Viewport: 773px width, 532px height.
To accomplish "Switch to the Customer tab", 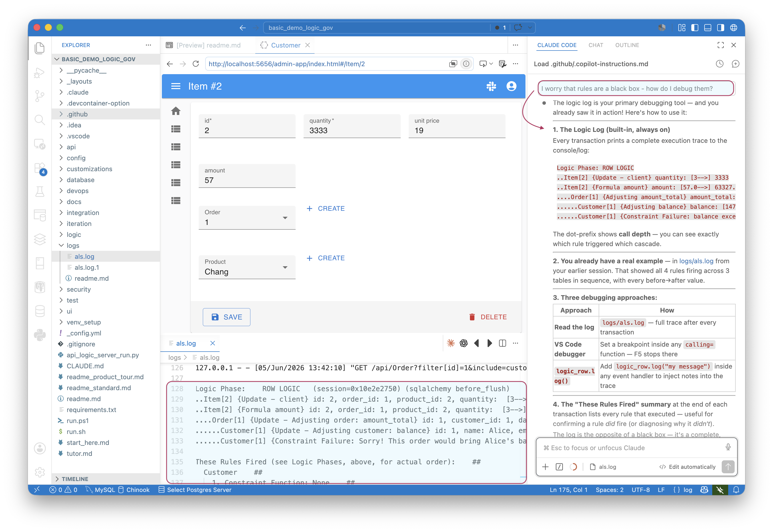I will coord(285,45).
